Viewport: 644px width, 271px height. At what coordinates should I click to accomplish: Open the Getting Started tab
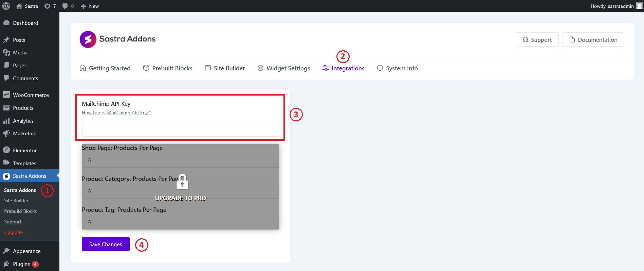pos(105,68)
